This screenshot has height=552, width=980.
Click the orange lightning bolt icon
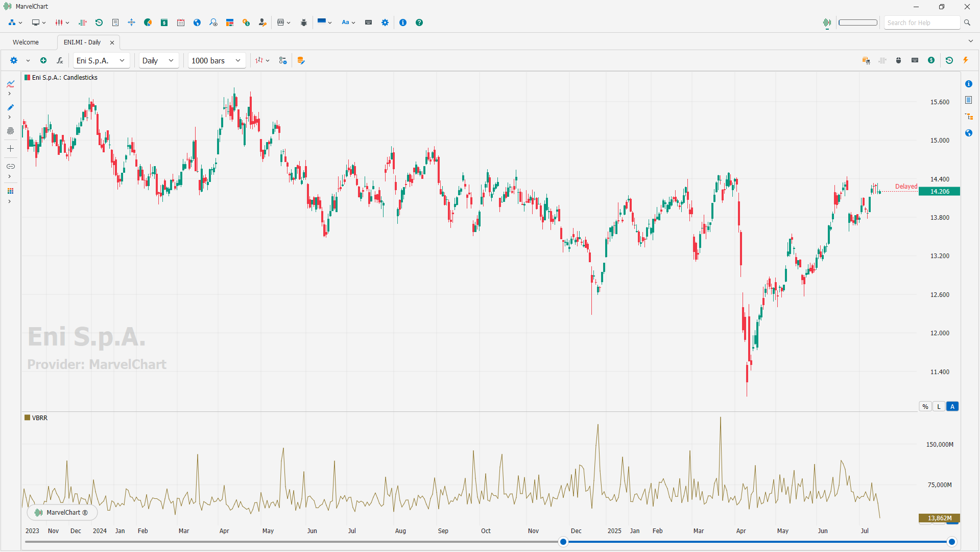click(966, 60)
